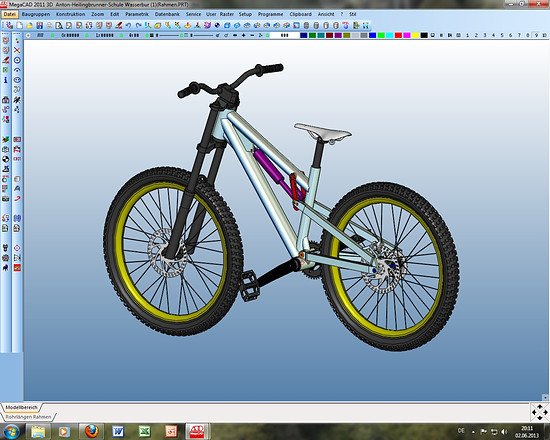The width and height of the screenshot is (550, 440).
Task: Open the Datei menu
Action: [9, 14]
